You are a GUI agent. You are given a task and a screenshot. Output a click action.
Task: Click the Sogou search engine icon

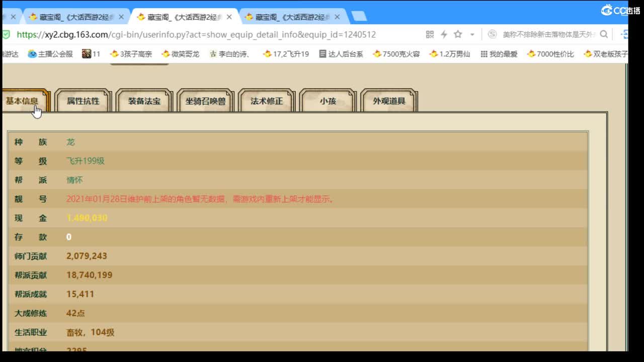[x=493, y=34]
